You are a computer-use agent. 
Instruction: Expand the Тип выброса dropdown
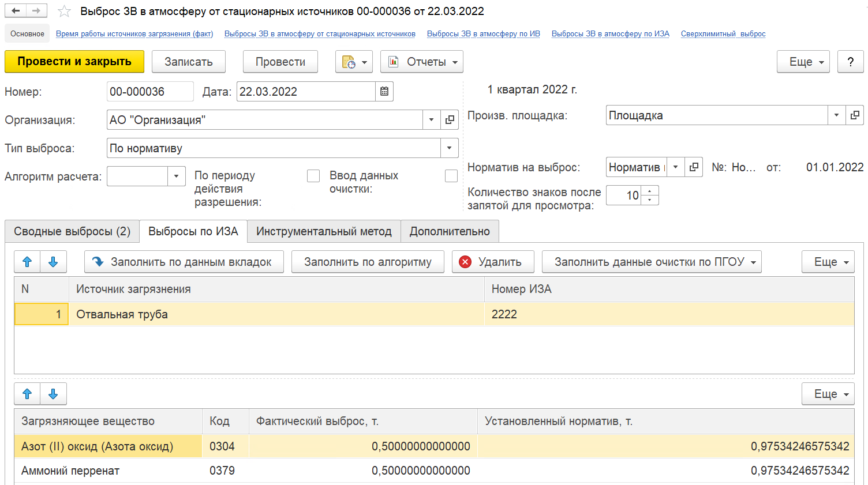pyautogui.click(x=449, y=148)
